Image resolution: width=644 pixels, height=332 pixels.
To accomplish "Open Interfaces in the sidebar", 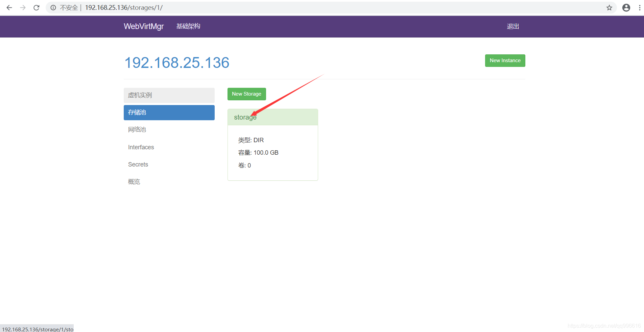I will point(169,147).
